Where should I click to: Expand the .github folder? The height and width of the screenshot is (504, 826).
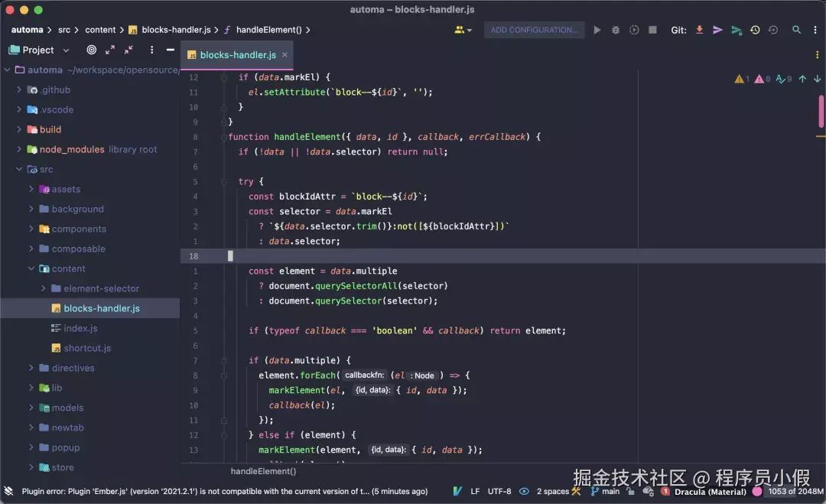(x=19, y=89)
